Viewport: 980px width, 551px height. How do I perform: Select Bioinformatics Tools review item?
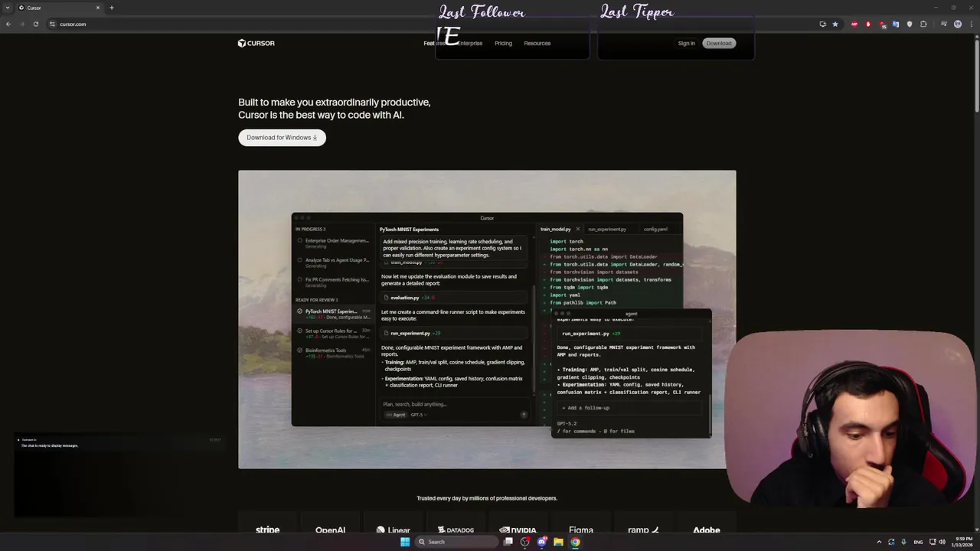(333, 352)
